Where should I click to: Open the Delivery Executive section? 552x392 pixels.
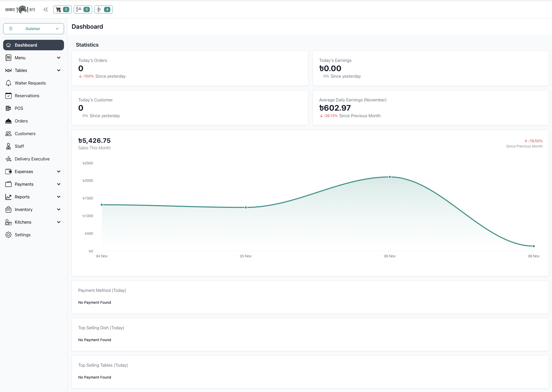[x=32, y=159]
